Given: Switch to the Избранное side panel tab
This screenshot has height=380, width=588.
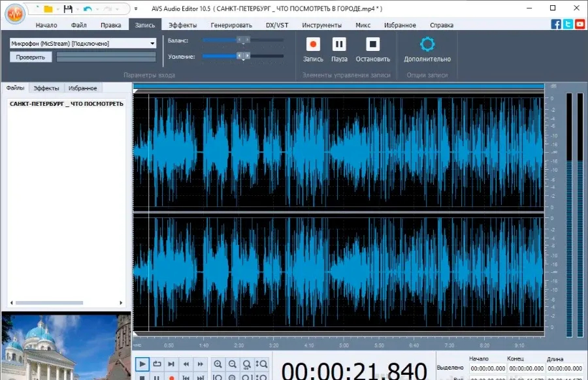Looking at the screenshot, I should tap(82, 88).
